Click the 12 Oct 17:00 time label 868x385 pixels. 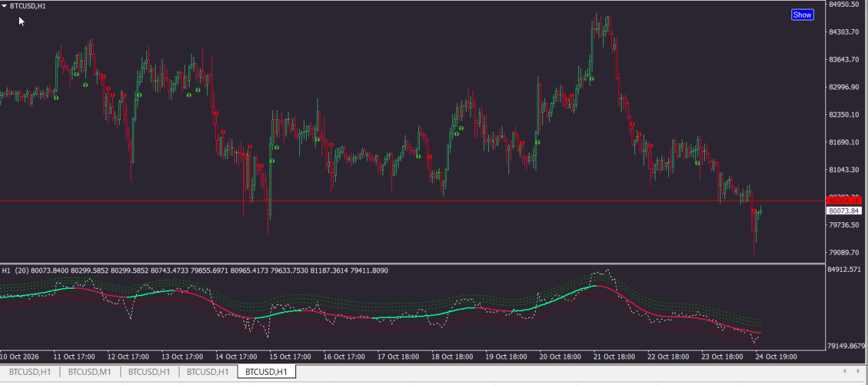click(128, 356)
